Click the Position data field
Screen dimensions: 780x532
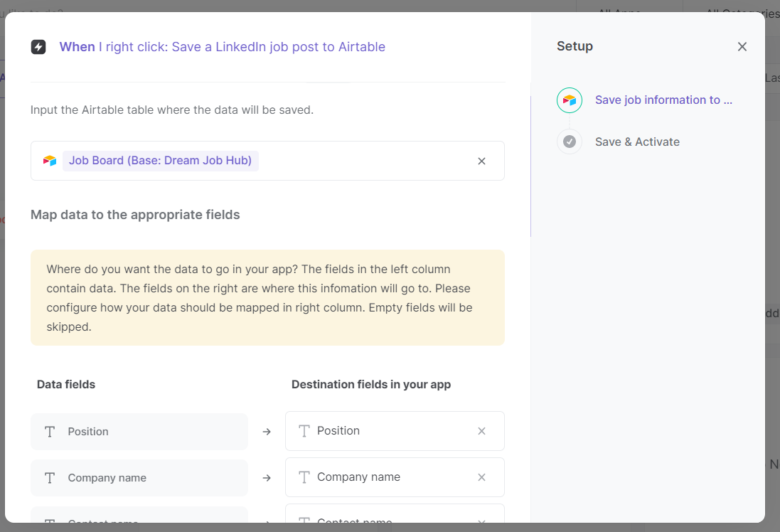(x=139, y=432)
